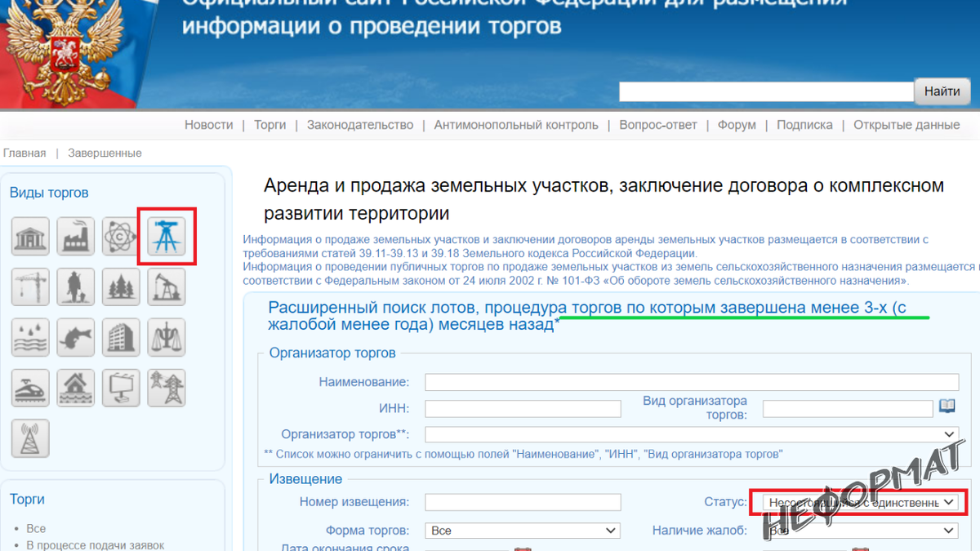Expand the 'Форма торгов' dropdown
The height and width of the screenshot is (551, 980).
522,530
